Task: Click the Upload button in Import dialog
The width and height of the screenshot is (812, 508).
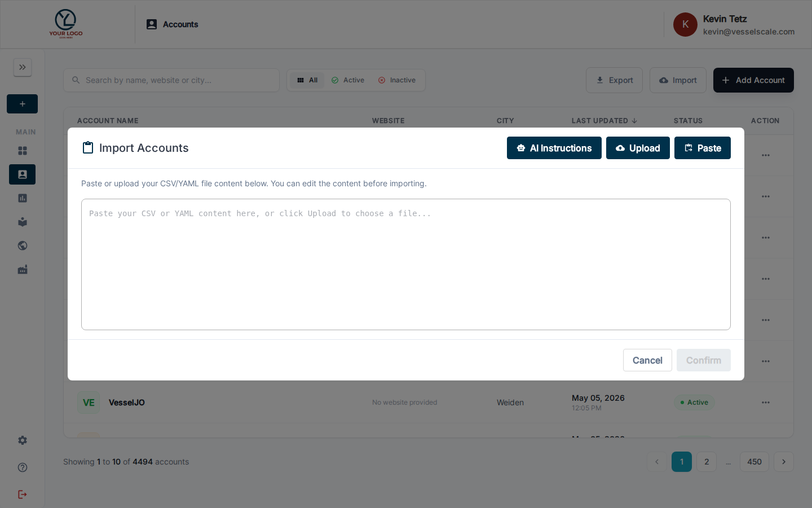Action: 638,148
